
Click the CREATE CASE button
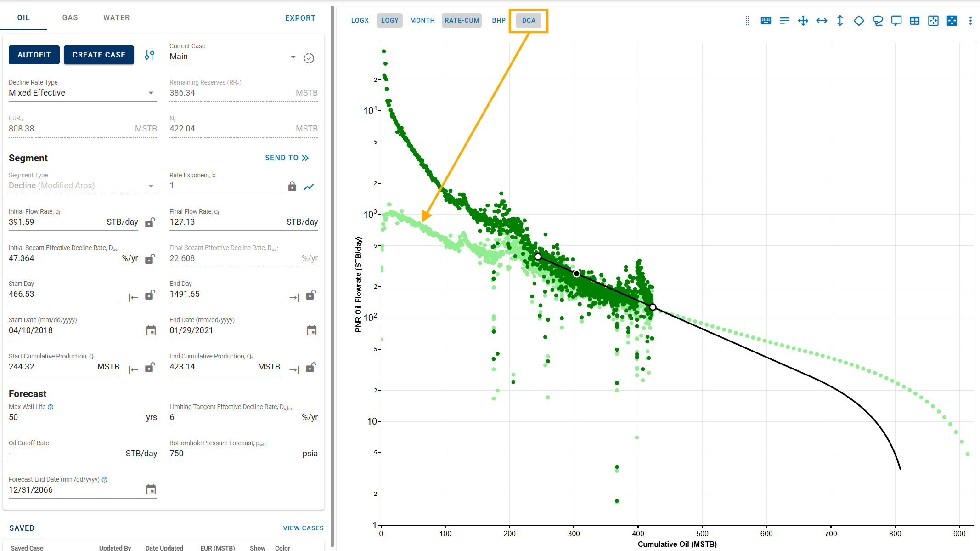tap(99, 55)
